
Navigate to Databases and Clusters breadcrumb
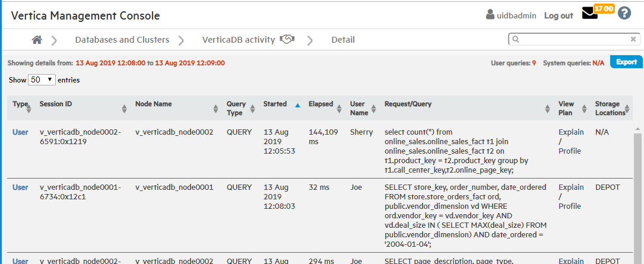(x=122, y=40)
